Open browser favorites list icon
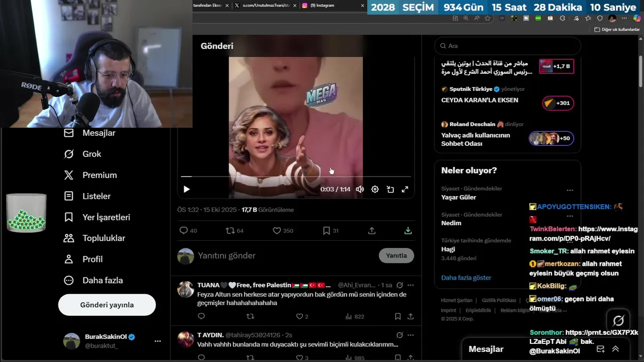 point(588,18)
